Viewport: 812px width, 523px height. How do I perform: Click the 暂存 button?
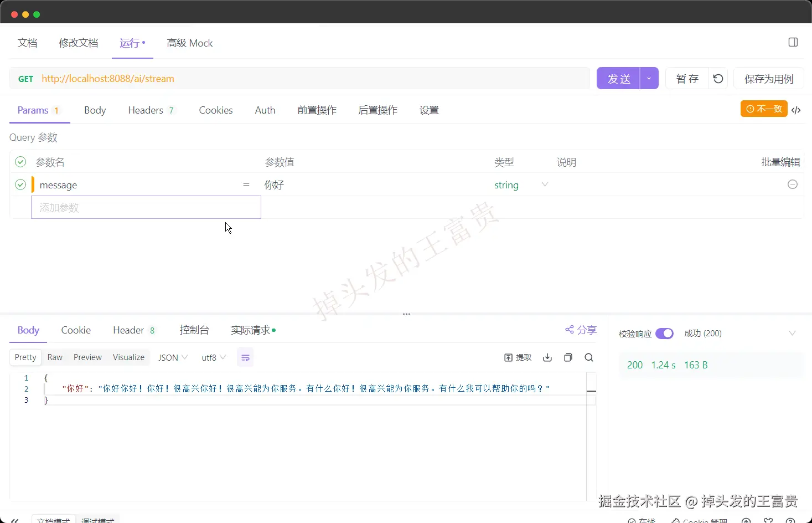[687, 79]
